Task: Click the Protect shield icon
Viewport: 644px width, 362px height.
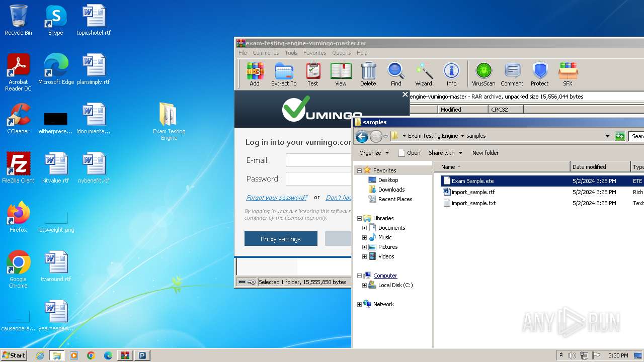Action: click(x=540, y=74)
